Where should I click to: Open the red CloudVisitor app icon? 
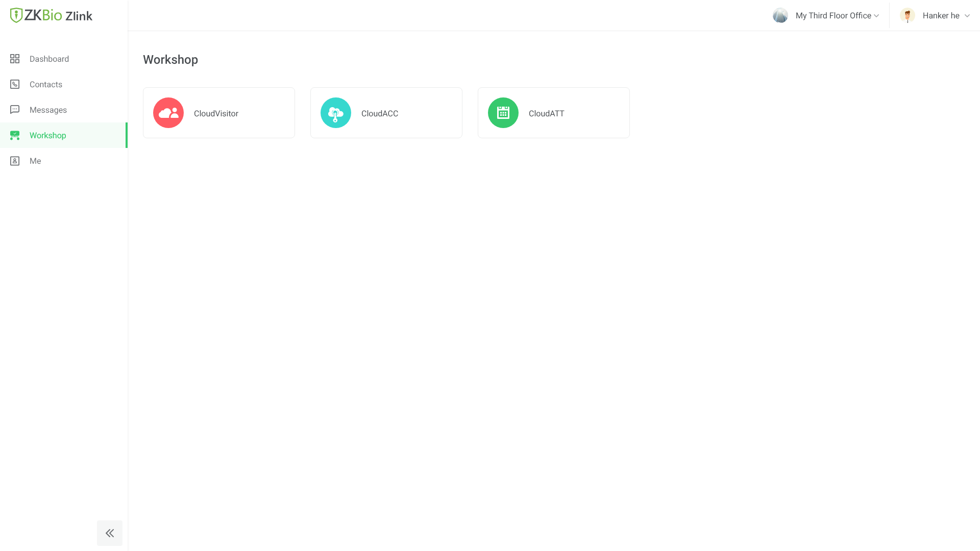pyautogui.click(x=168, y=113)
